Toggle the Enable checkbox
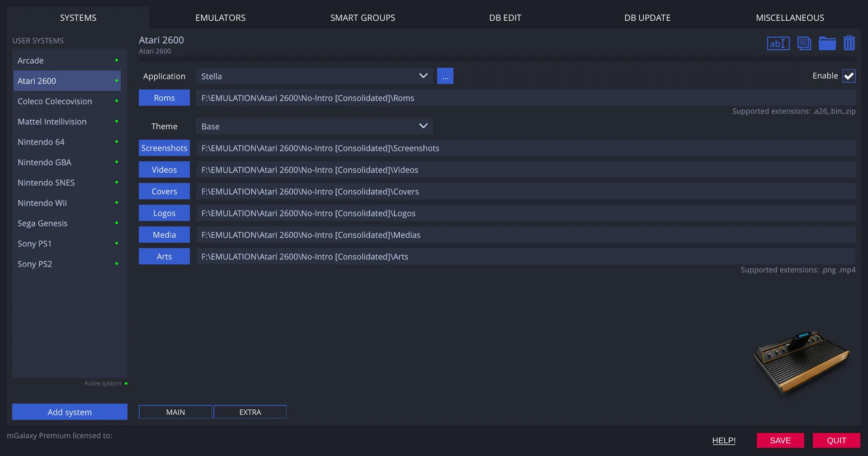 849,76
